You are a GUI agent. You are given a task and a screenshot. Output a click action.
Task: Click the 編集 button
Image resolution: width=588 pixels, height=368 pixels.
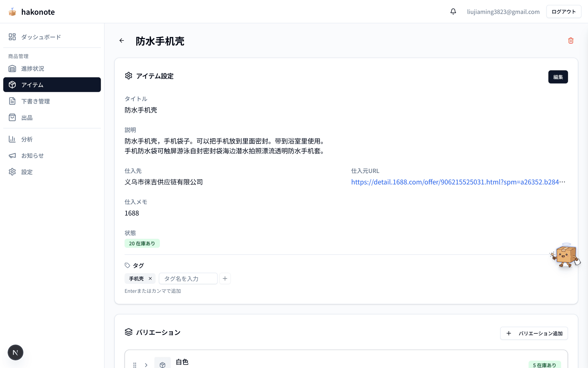pos(558,77)
